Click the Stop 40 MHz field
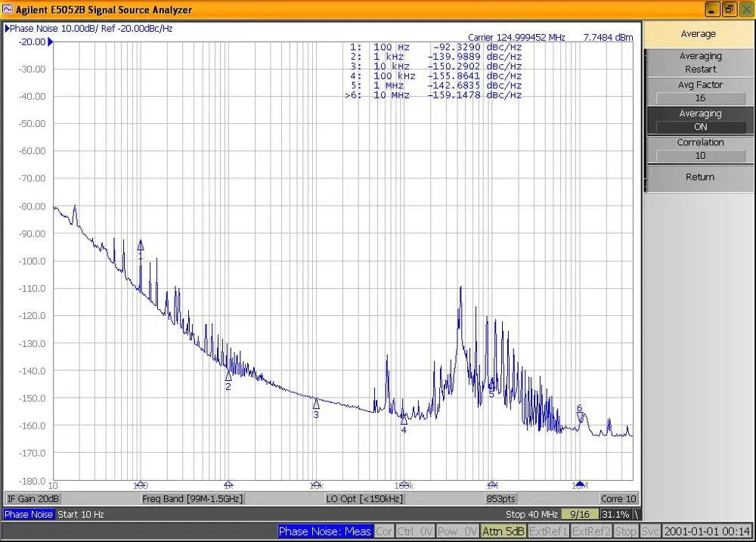756x542 pixels. pos(531,514)
